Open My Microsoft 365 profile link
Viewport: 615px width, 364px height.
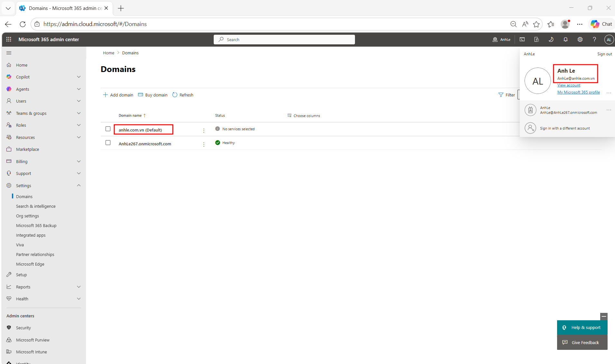(x=579, y=92)
